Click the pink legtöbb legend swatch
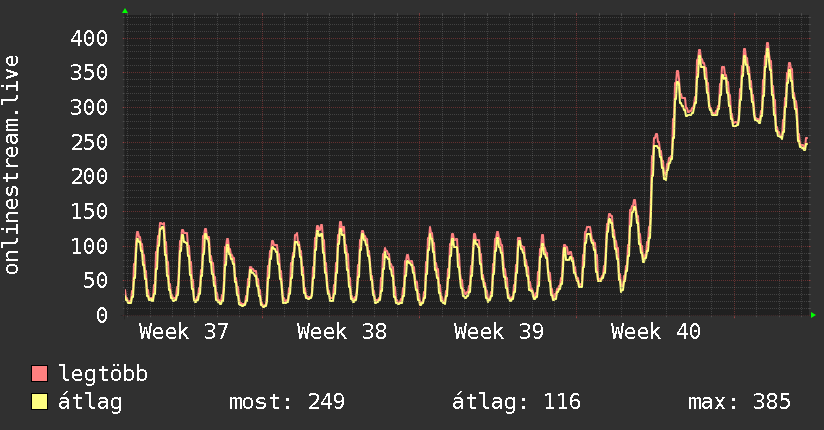824x430 pixels. click(39, 373)
